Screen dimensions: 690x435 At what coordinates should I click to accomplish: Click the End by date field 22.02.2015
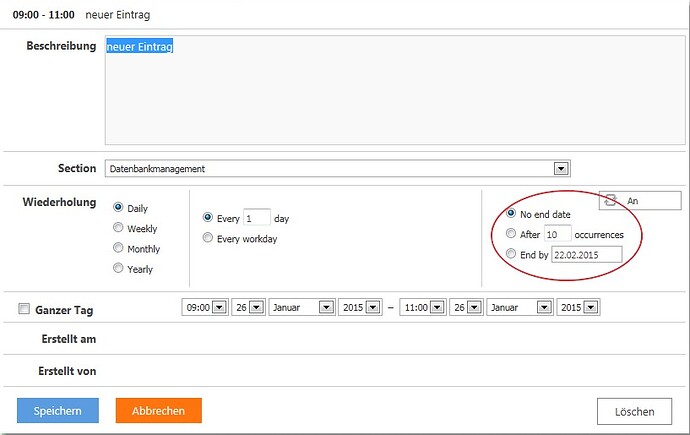pos(587,254)
